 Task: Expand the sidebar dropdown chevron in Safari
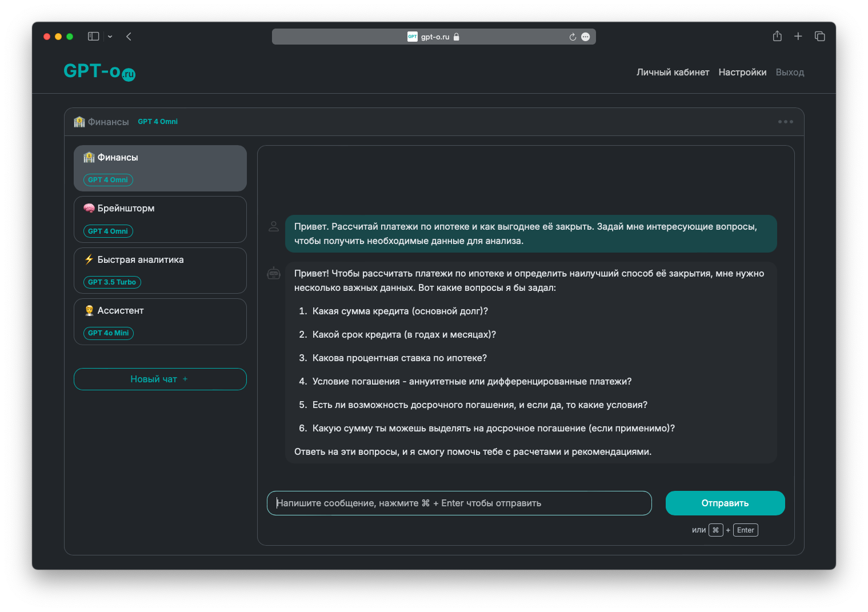pyautogui.click(x=110, y=37)
